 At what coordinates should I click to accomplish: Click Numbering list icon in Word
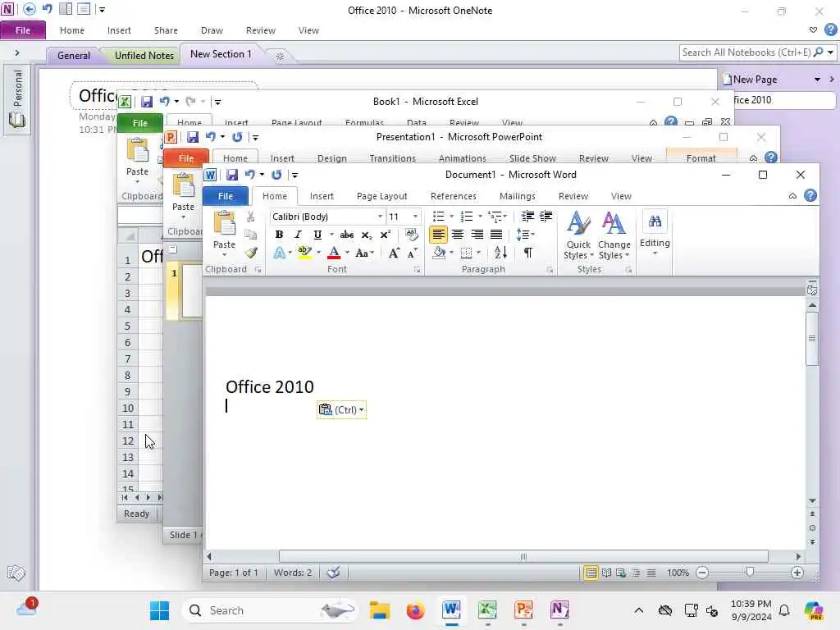[467, 217]
